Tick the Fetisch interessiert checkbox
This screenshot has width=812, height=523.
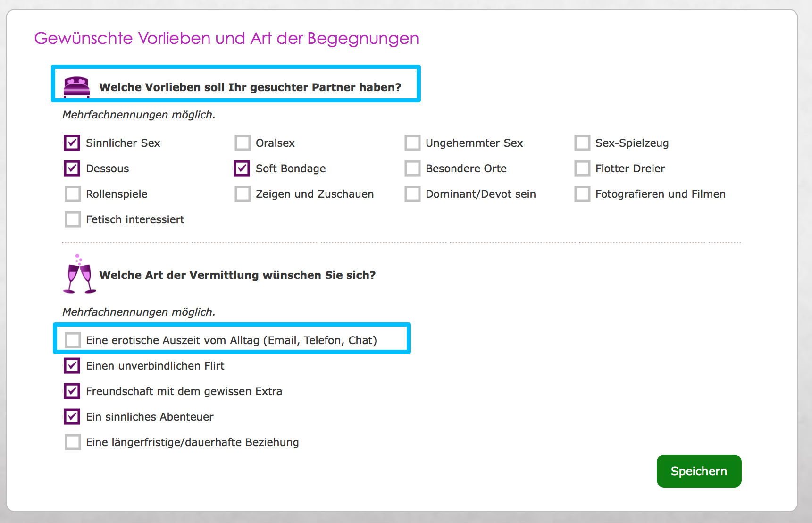click(x=73, y=219)
